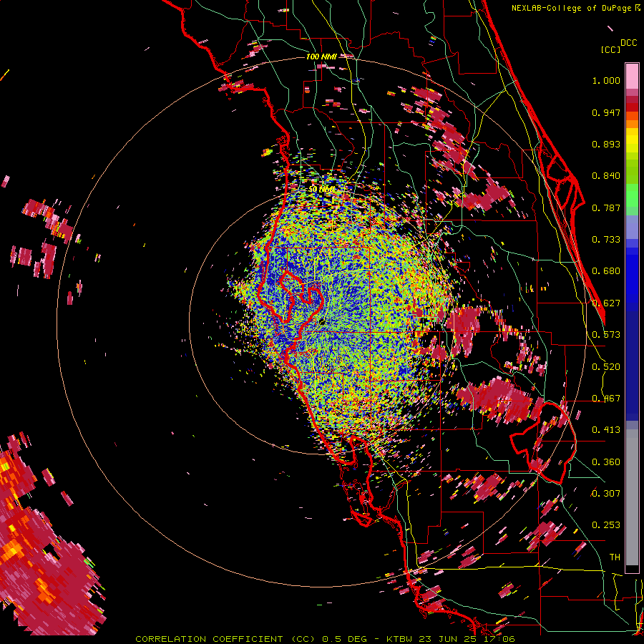
Task: Select the 0.893 color scale value
Action: (606, 144)
